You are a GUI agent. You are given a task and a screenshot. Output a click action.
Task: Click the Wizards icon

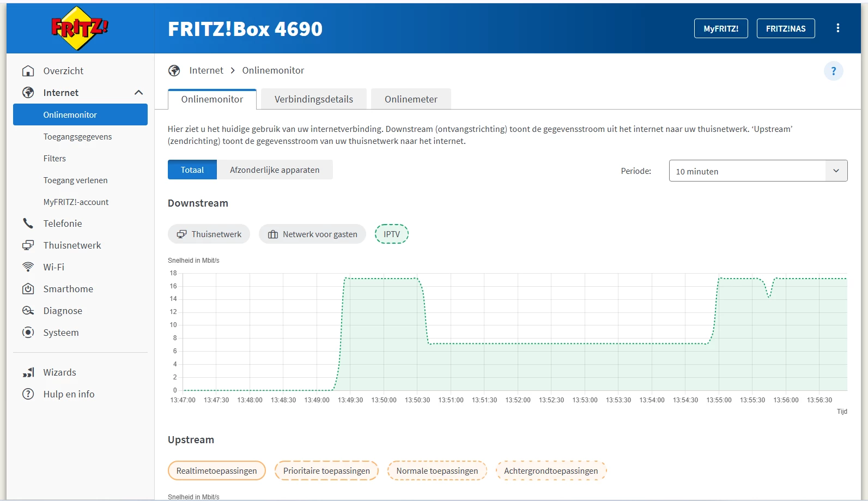28,372
